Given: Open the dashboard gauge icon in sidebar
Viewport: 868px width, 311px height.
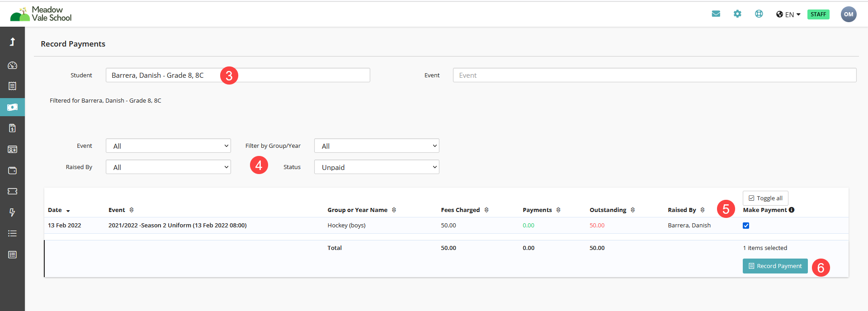Looking at the screenshot, I should click(12, 65).
